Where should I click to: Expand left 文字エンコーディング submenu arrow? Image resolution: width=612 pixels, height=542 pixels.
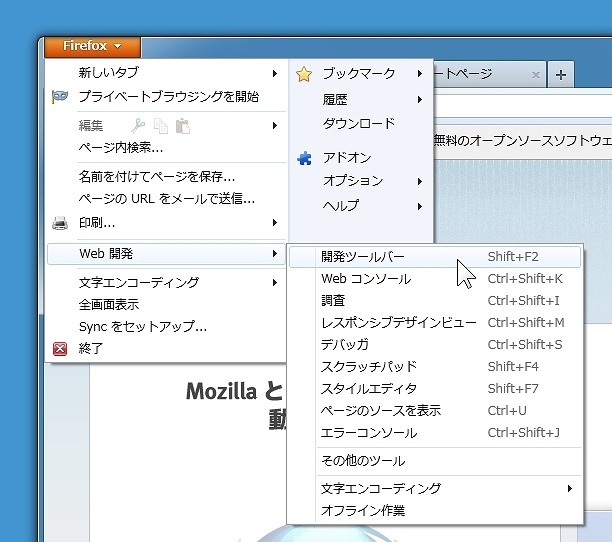click(275, 283)
